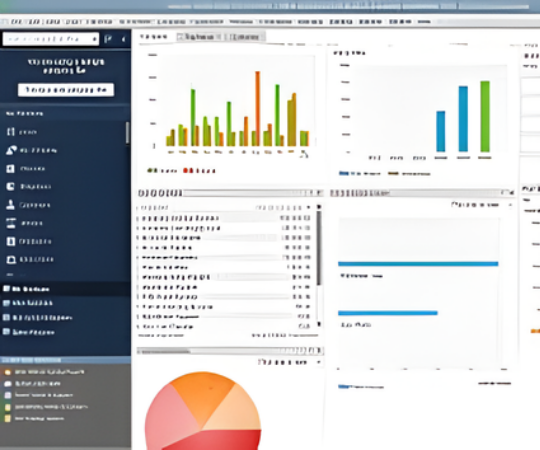The width and height of the screenshot is (540, 450).
Task: Click the topmost orange icon in the gray bottom list
Action: click(8, 372)
